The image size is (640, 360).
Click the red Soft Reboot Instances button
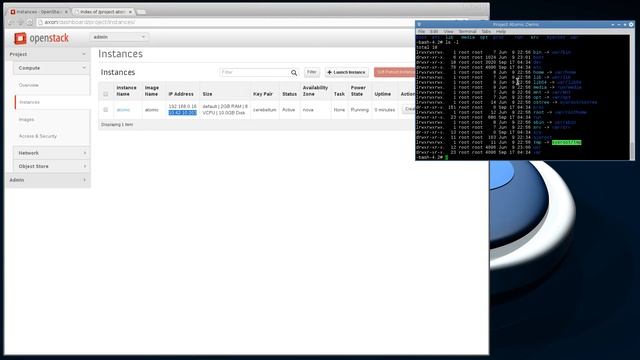[x=394, y=72]
